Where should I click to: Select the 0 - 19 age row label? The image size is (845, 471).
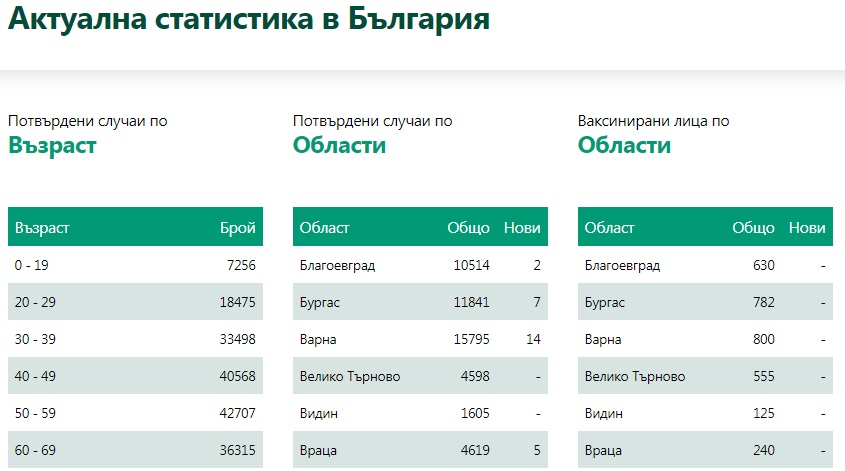31,265
